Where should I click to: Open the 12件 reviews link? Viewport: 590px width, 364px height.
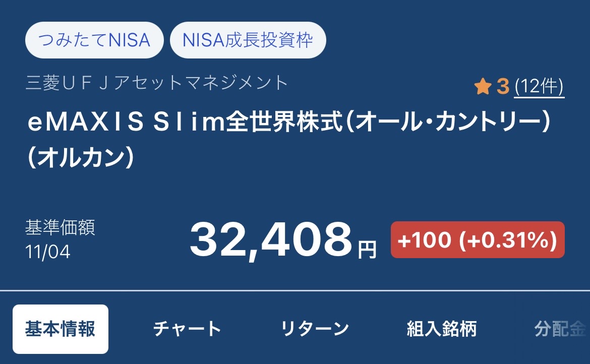coord(539,87)
